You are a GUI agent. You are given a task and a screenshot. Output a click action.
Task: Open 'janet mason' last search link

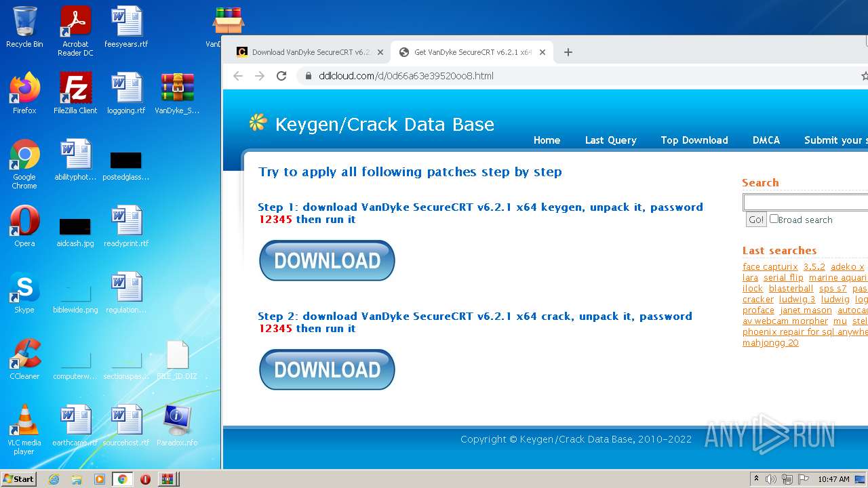coord(806,310)
